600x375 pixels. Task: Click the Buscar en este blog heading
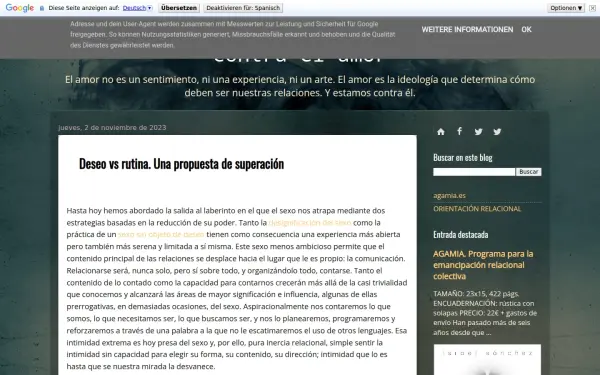click(463, 157)
